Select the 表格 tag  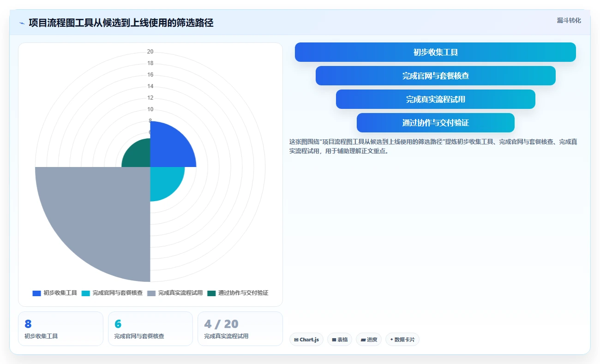340,340
